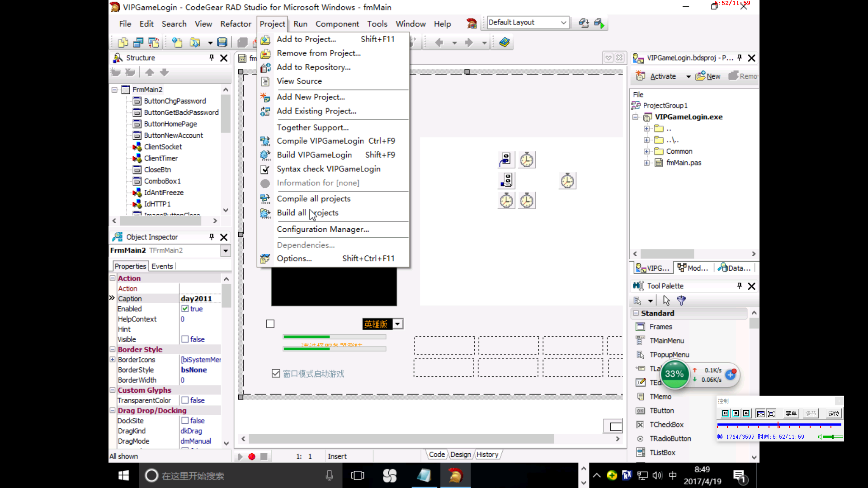Viewport: 868px width, 488px height.
Task: Toggle the Enabled property checkbox
Action: (x=185, y=309)
